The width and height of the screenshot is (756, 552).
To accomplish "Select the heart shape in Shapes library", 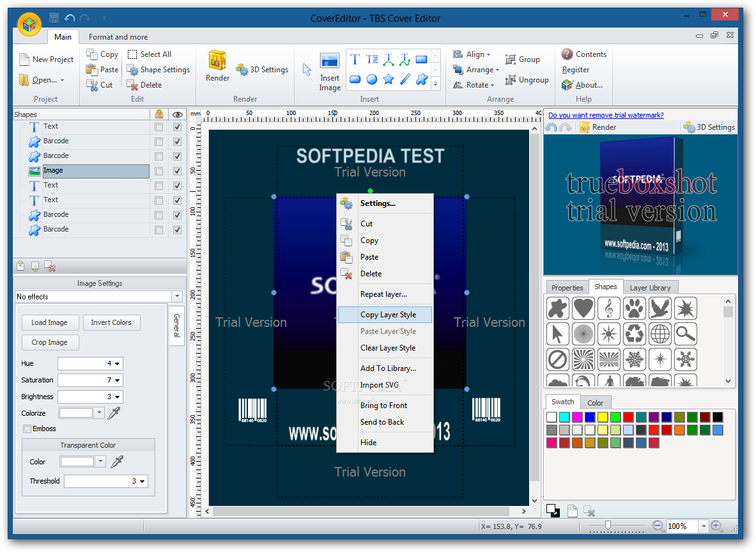I will point(583,308).
